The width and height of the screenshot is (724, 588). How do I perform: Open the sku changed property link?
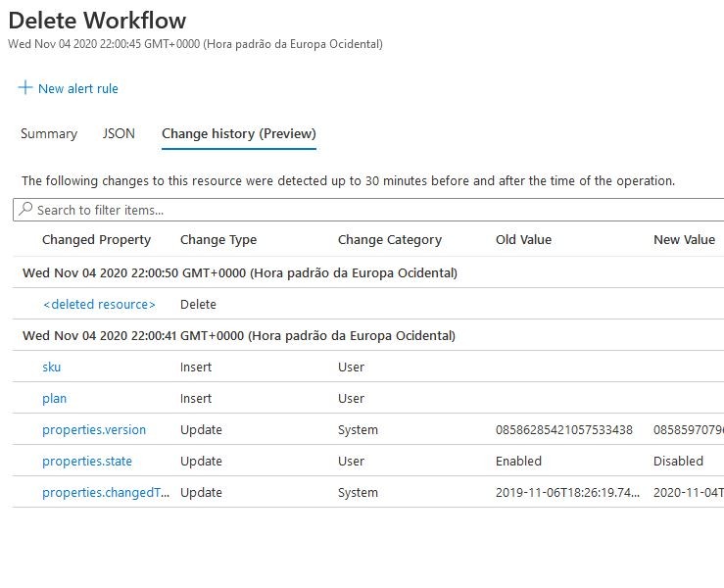tap(51, 367)
